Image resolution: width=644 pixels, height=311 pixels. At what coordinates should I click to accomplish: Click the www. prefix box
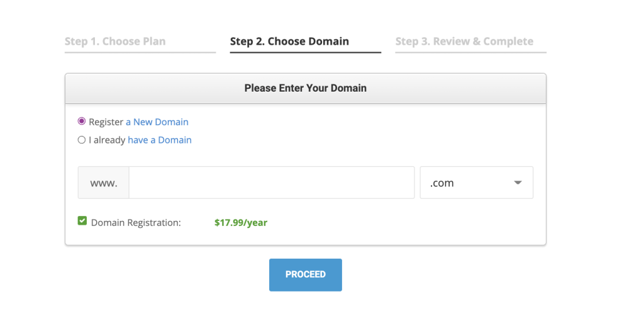tap(104, 183)
